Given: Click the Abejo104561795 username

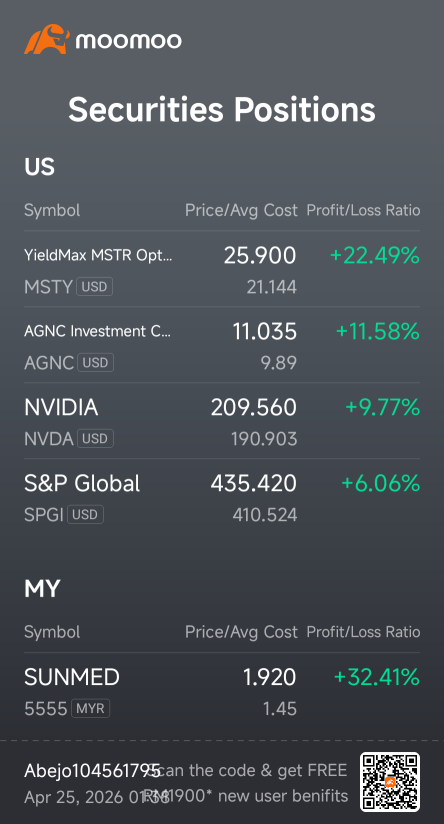Looking at the screenshot, I should point(92,771).
